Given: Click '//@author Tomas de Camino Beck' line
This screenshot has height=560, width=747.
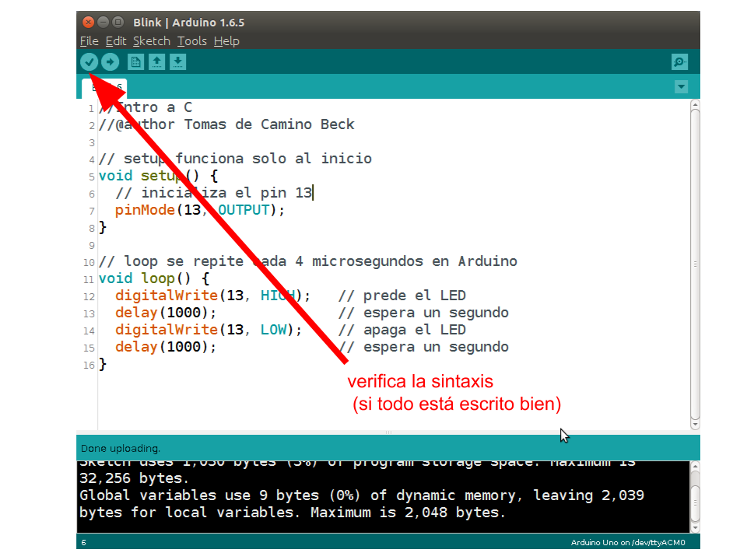Looking at the screenshot, I should (x=226, y=124).
